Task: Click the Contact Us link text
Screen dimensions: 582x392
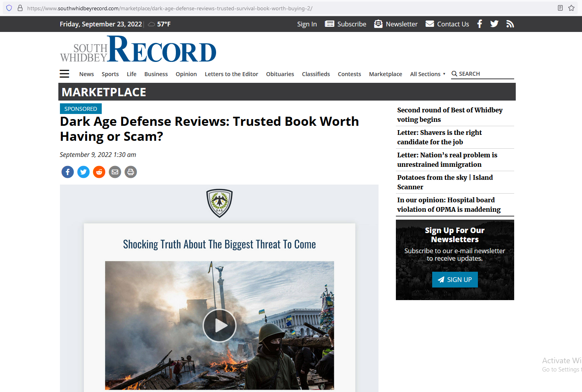Action: pyautogui.click(x=453, y=24)
